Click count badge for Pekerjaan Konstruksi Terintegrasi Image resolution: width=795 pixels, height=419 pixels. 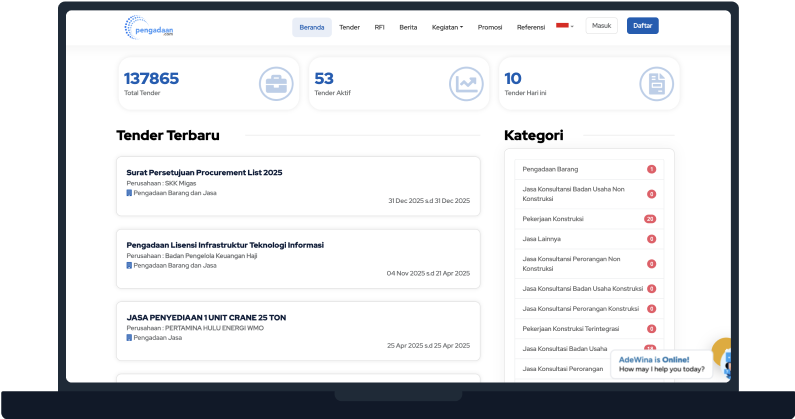click(652, 329)
